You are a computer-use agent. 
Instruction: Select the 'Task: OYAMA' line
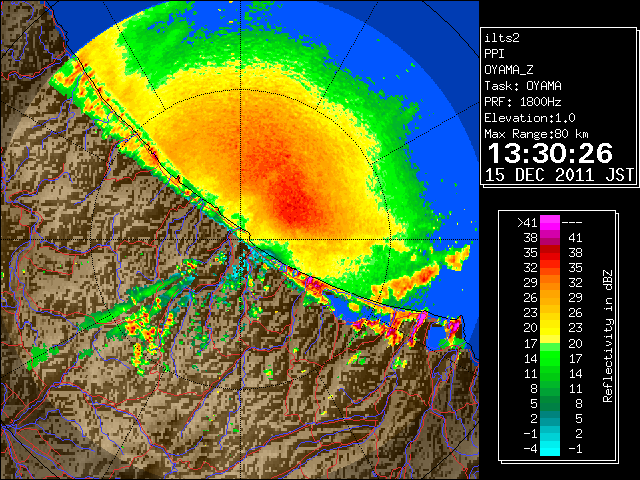click(x=523, y=86)
